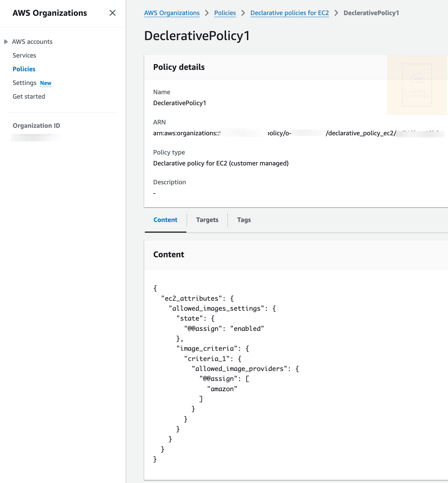The width and height of the screenshot is (448, 483).
Task: Click the DeclerativePolicy1 page heading
Action: coord(197,36)
